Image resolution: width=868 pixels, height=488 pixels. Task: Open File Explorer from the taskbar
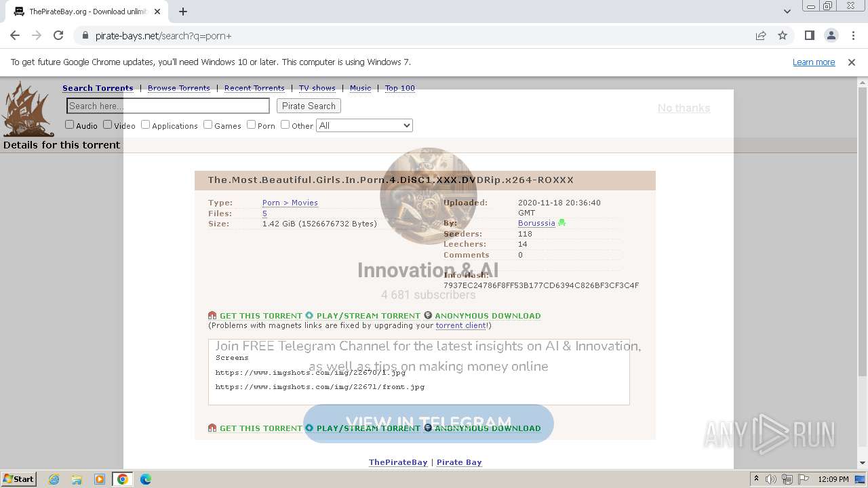coord(77,479)
